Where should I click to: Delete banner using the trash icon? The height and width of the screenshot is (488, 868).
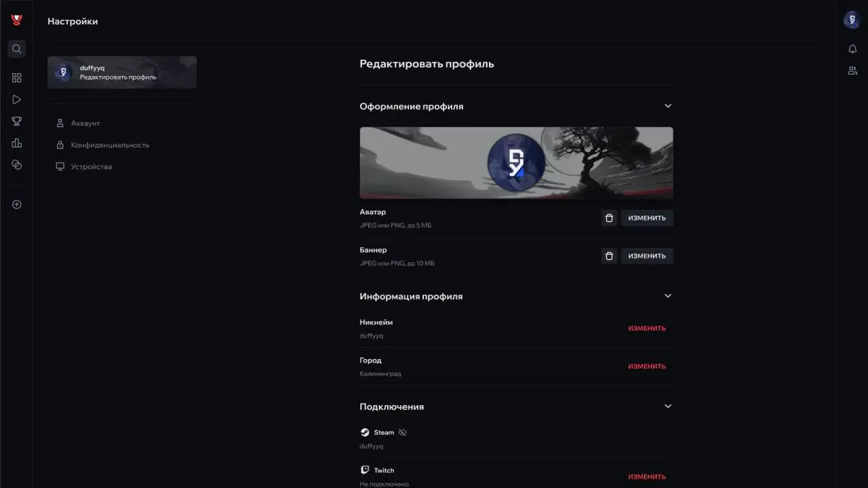click(609, 256)
